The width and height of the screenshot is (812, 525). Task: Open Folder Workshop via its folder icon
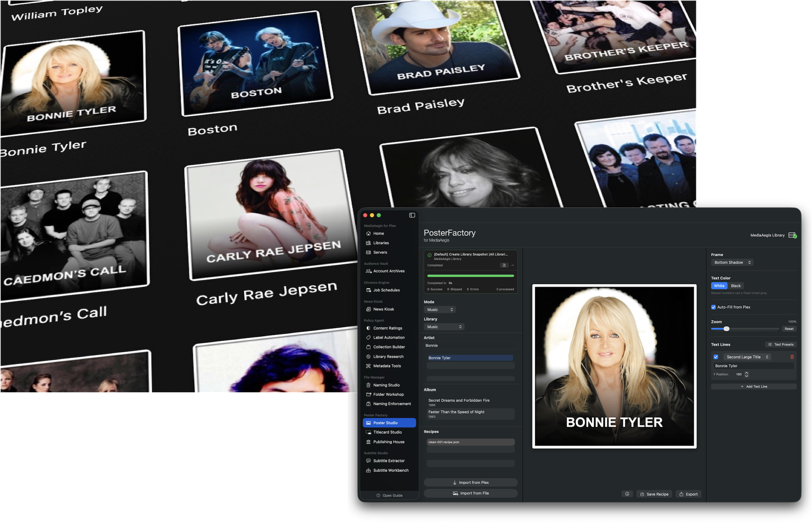pyautogui.click(x=368, y=394)
